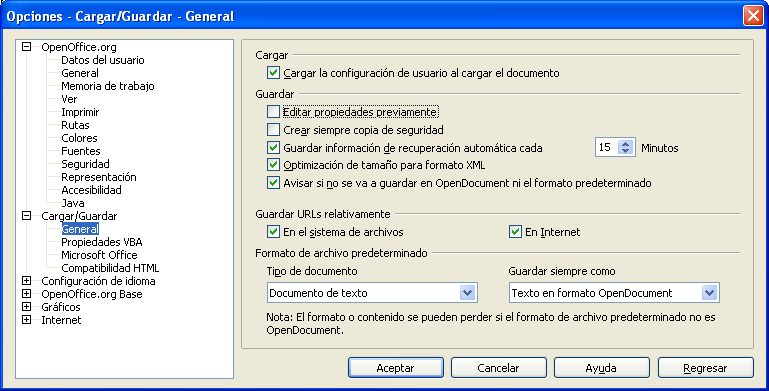The width and height of the screenshot is (769, 391).
Task: Expand Configuración de idioma node
Action: pos(26,281)
